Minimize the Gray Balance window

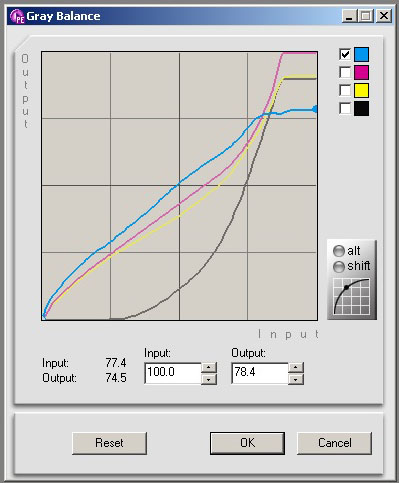pyautogui.click(x=349, y=16)
